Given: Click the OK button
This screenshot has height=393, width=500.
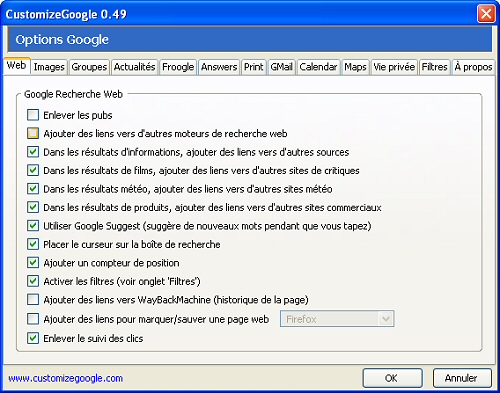Looking at the screenshot, I should coord(392,378).
